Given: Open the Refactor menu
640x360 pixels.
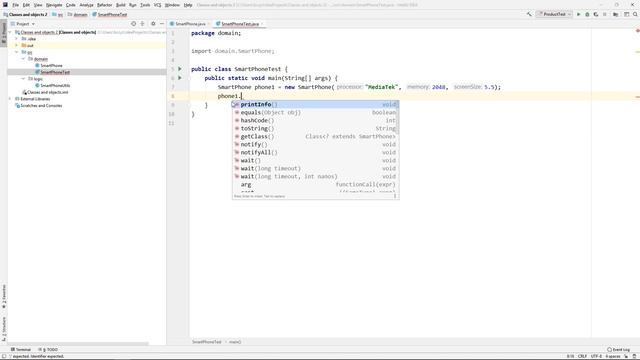Looking at the screenshot, I should (104, 5).
